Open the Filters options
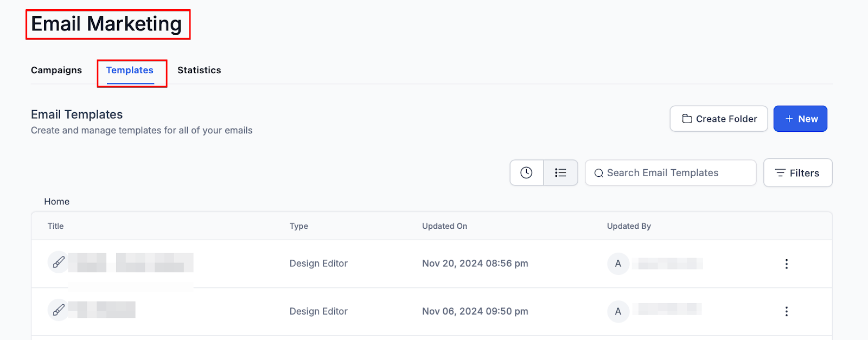The image size is (868, 340). pyautogui.click(x=797, y=173)
